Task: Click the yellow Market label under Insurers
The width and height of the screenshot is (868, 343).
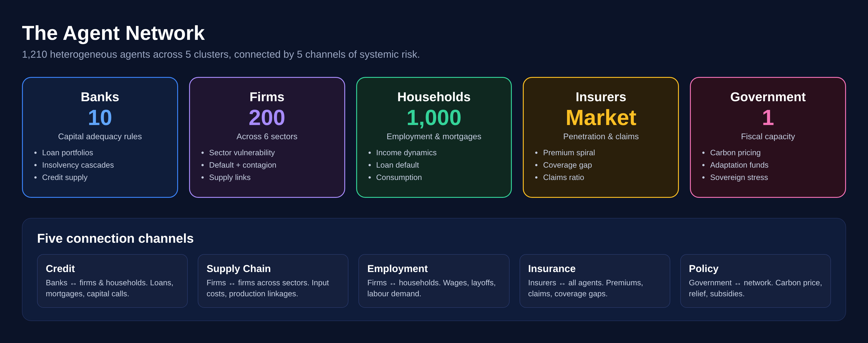Action: [x=601, y=118]
